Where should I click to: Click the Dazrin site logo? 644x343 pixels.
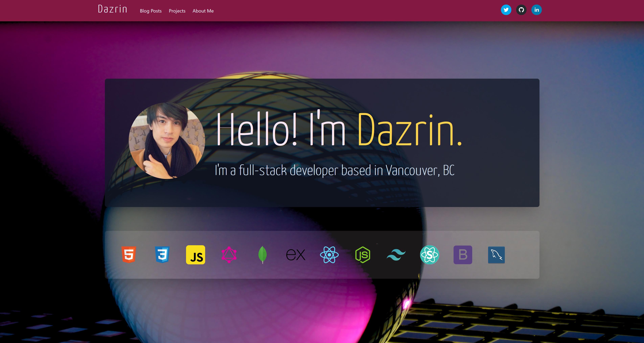tap(112, 9)
